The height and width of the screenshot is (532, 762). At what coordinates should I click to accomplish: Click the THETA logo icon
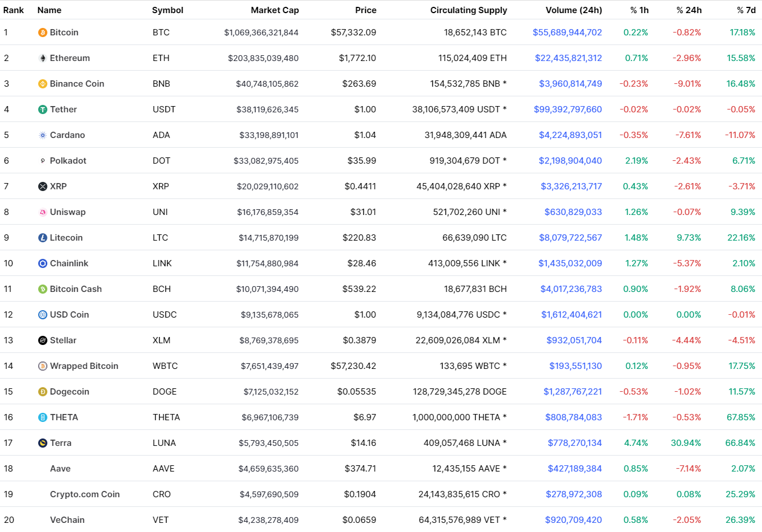tap(43, 417)
